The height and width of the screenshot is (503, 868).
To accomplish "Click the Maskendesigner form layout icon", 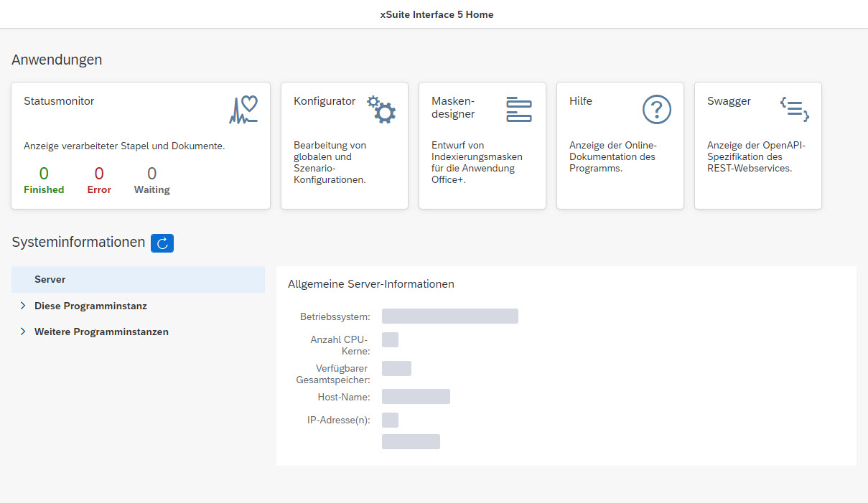I will click(518, 109).
